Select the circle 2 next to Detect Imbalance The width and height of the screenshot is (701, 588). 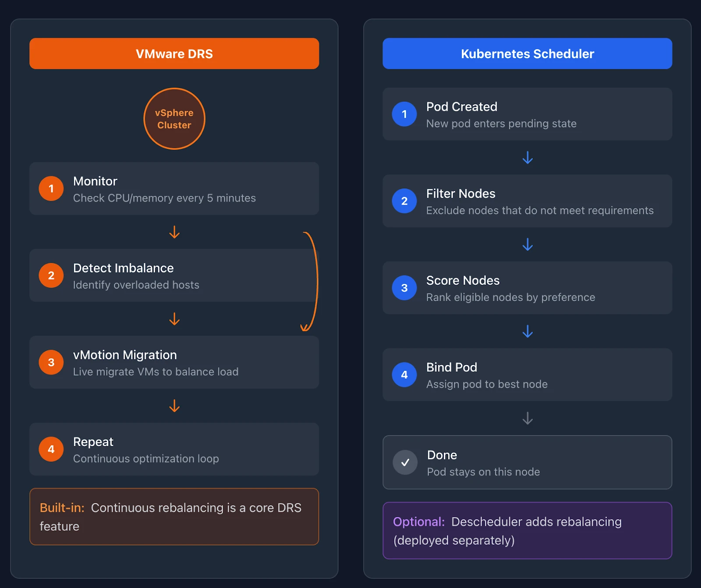tap(51, 275)
